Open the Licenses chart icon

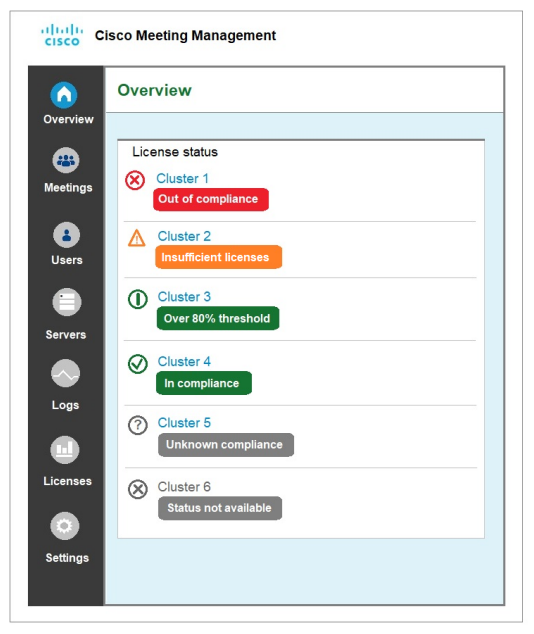pyautogui.click(x=65, y=450)
